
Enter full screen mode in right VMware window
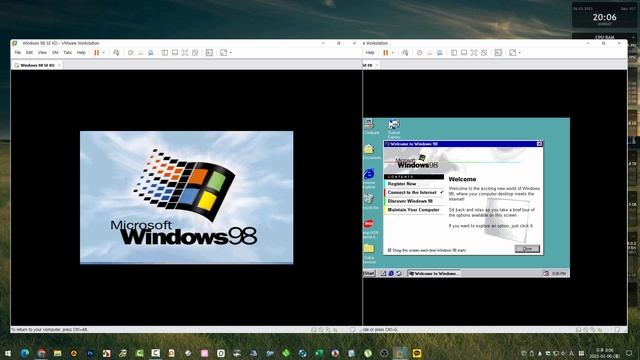[474, 53]
